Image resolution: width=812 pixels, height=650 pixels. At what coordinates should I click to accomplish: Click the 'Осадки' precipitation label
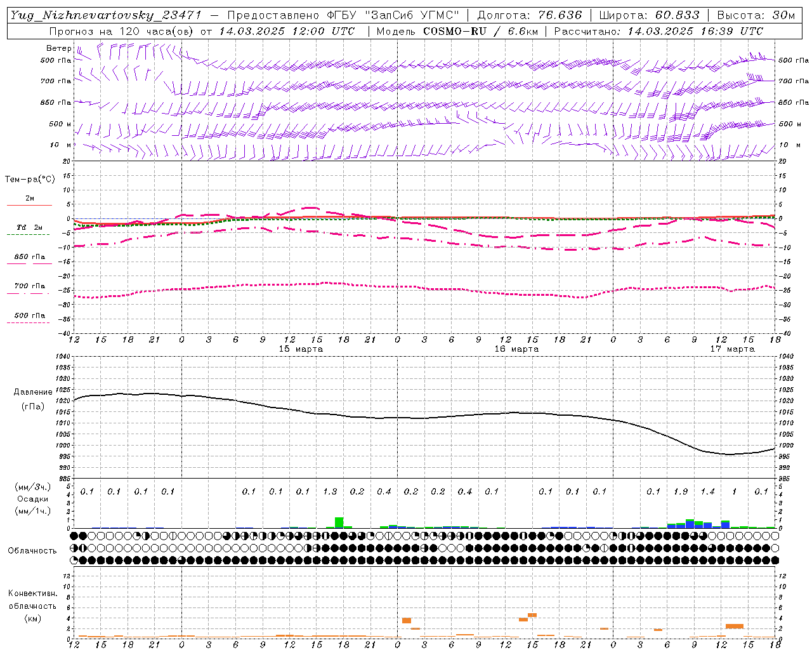[33, 499]
